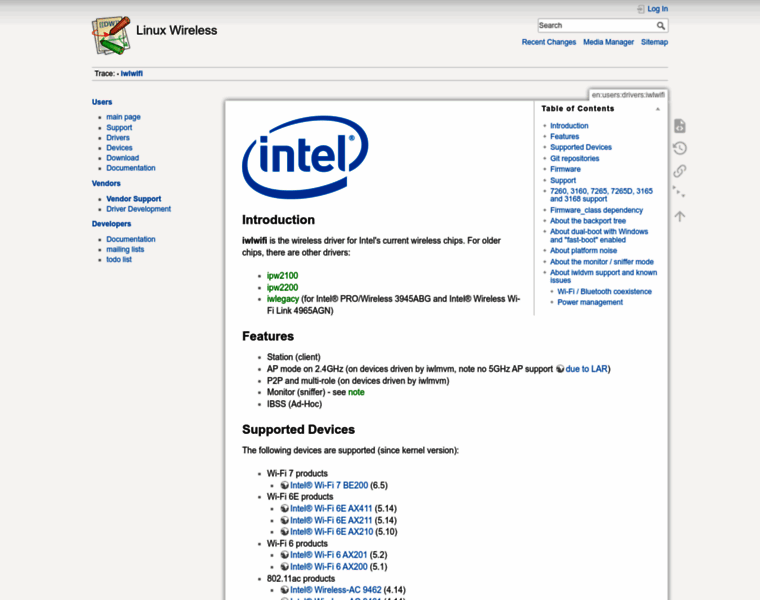Jump to Supported Devices in contents
The height and width of the screenshot is (600, 760).
coord(581,147)
